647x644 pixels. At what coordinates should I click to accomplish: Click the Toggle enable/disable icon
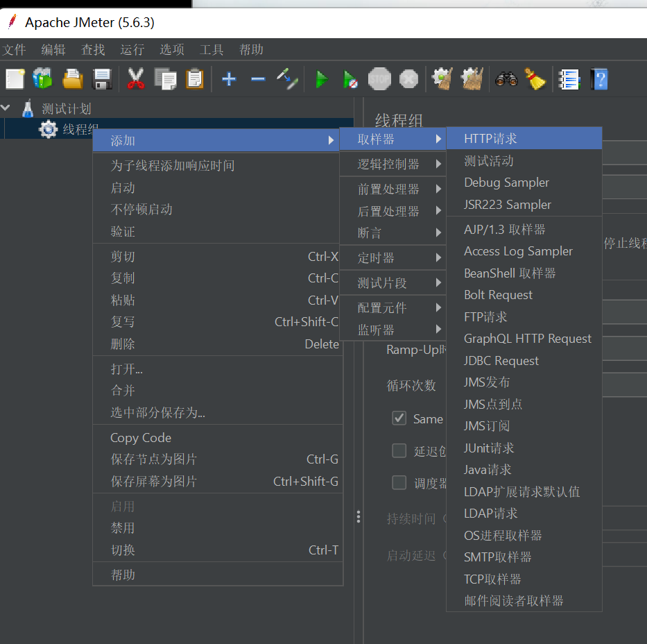pyautogui.click(x=287, y=79)
